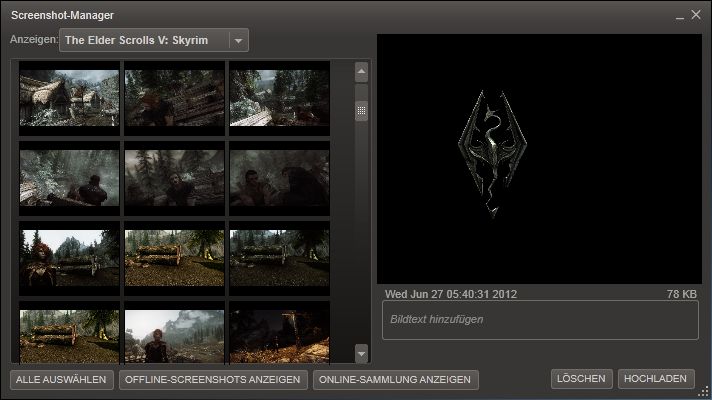Click the scroll down arrow of thumbnail list
The width and height of the screenshot is (712, 400).
[361, 353]
